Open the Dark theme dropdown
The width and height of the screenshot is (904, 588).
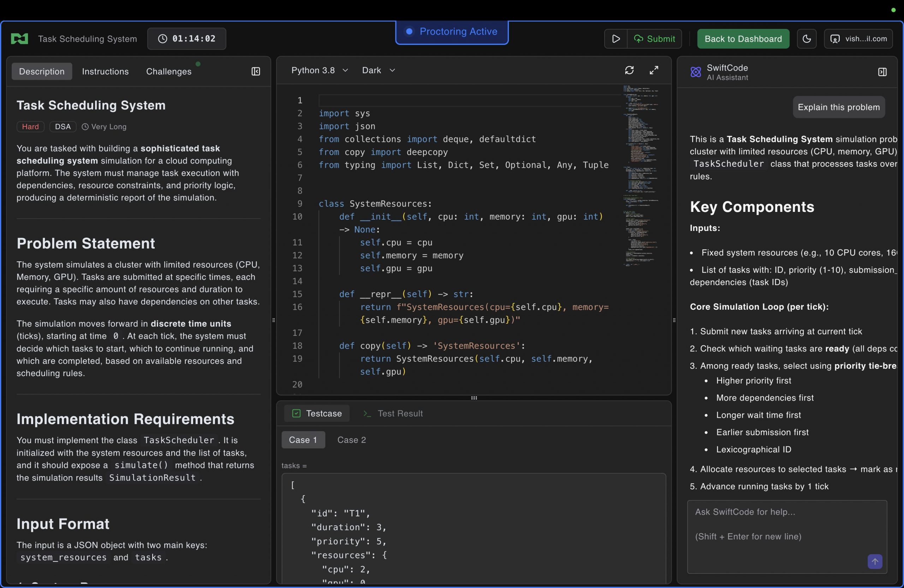[x=378, y=70]
